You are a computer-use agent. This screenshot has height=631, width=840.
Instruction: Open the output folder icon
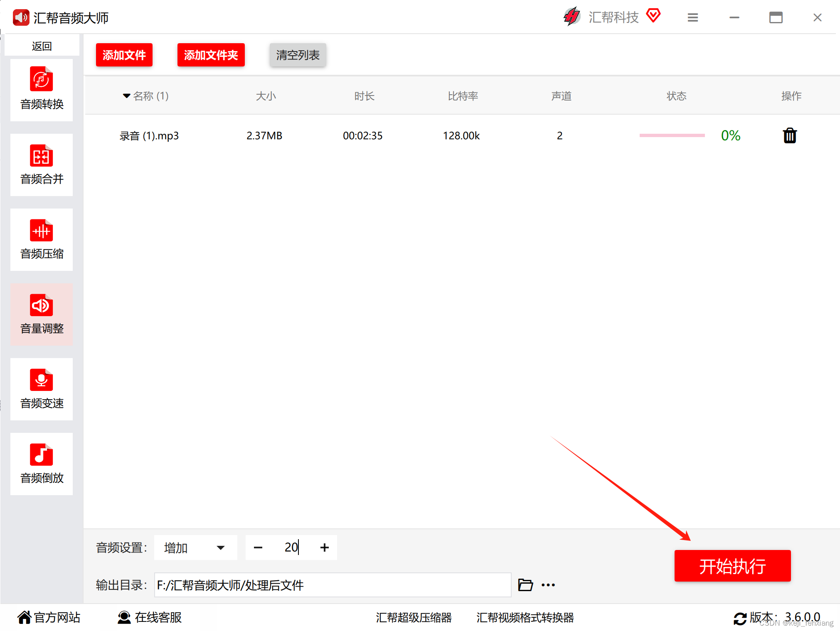click(525, 585)
